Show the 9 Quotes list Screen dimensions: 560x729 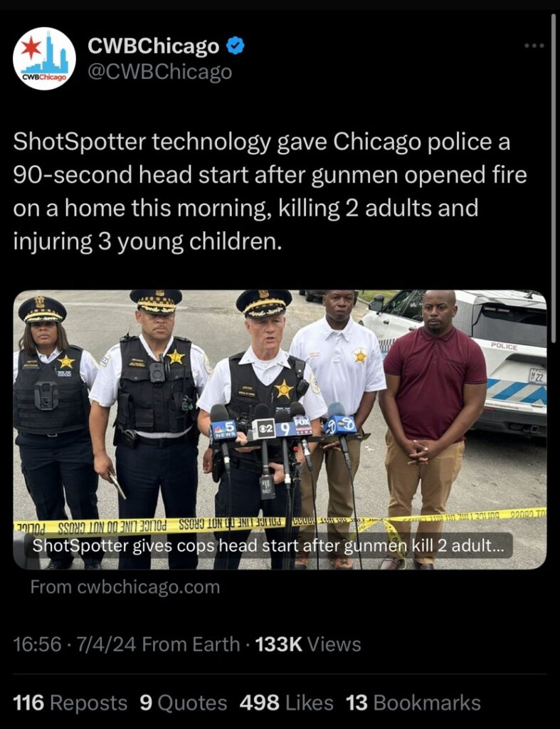pyautogui.click(x=183, y=703)
